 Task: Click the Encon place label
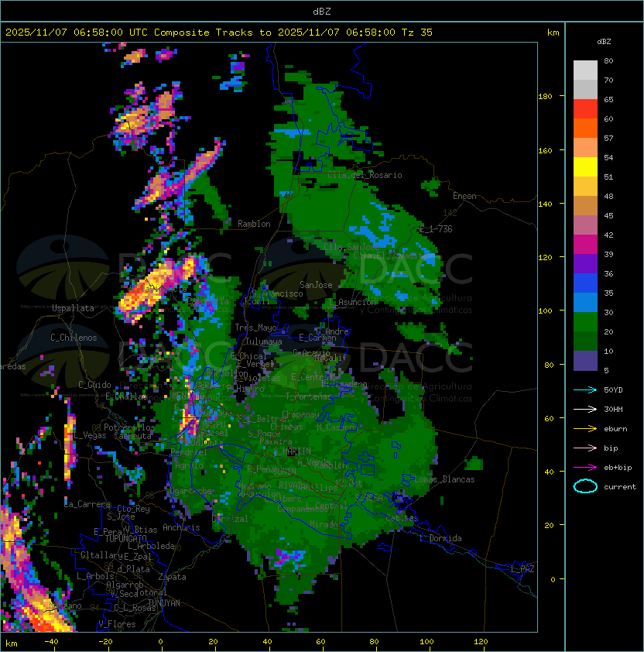[464, 196]
